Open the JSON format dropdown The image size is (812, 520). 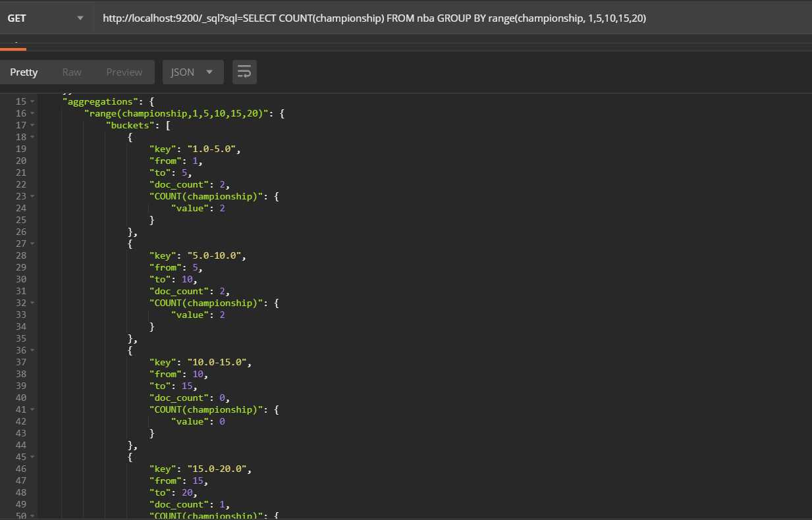[x=193, y=72]
